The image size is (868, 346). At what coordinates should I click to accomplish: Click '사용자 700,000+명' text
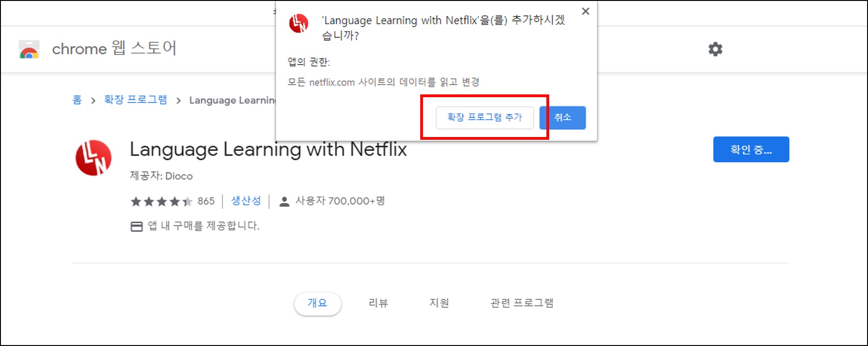pyautogui.click(x=340, y=201)
